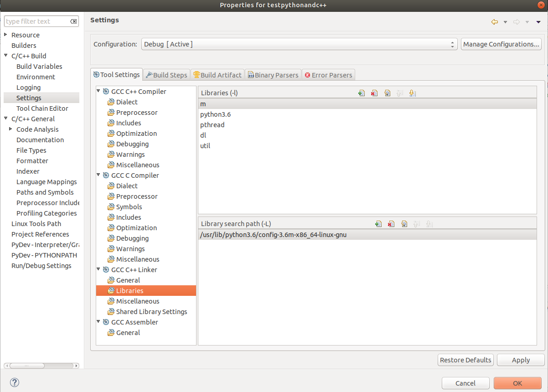Screen dimensions: 548x392
Task: Open Build Variables page
Action: (x=39, y=67)
